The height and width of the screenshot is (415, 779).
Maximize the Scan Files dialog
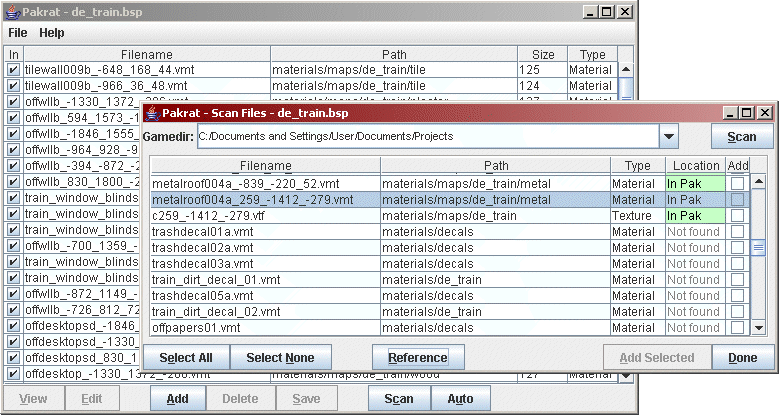[x=747, y=113]
